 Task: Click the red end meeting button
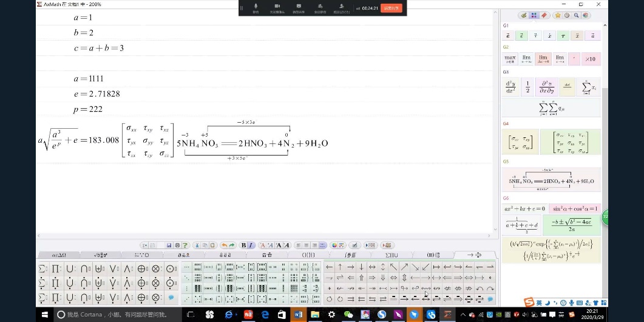tap(391, 8)
